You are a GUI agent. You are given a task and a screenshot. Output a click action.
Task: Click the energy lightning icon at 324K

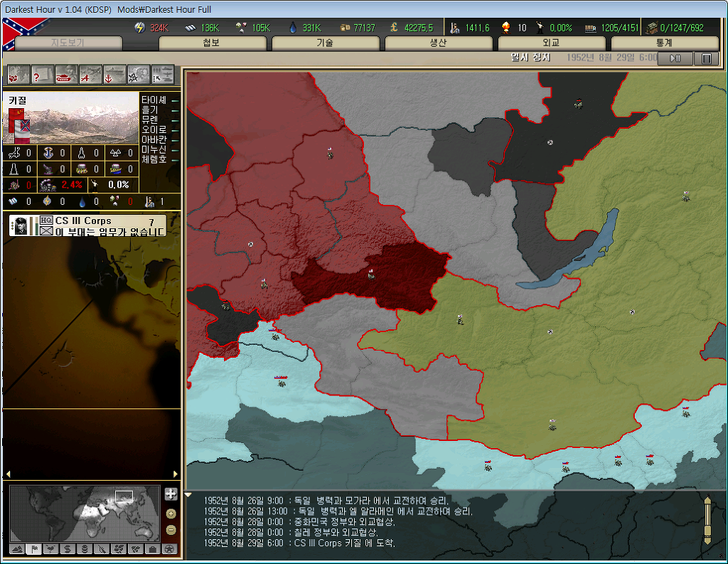[140, 28]
